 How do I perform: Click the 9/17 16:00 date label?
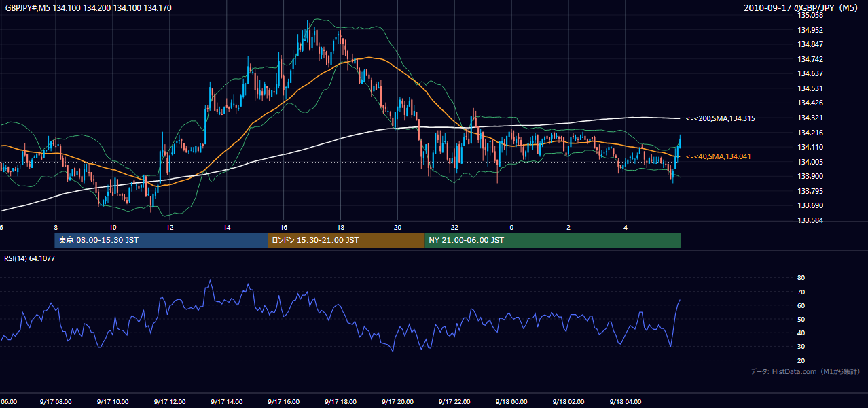pyautogui.click(x=284, y=401)
